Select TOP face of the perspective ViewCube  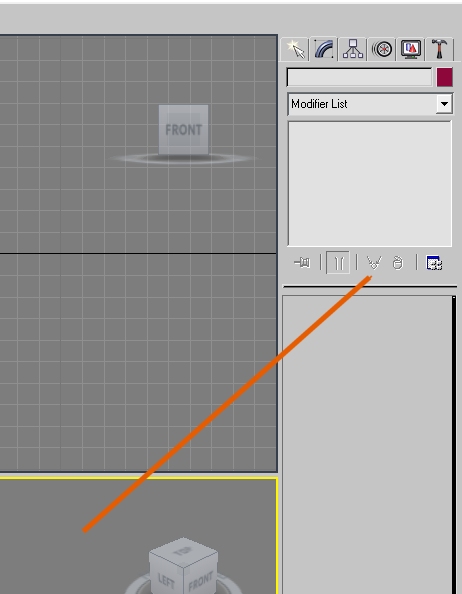pyautogui.click(x=183, y=552)
